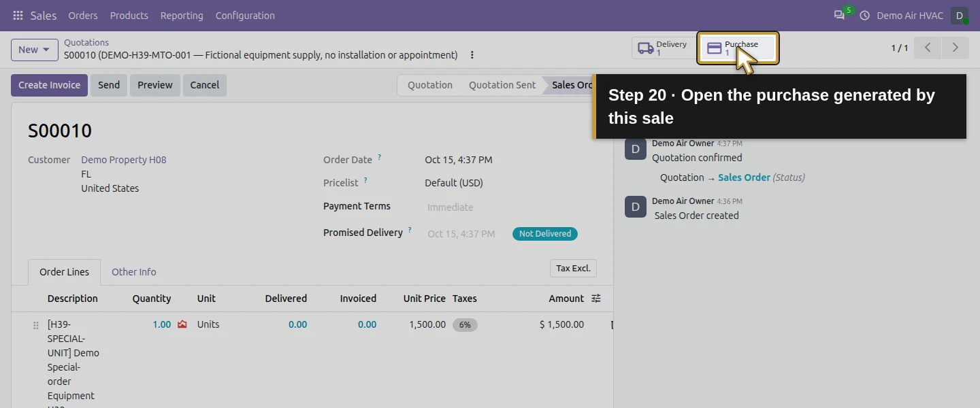Open the Configuration menu
Viewport: 980px width, 408px height.
pyautogui.click(x=245, y=15)
